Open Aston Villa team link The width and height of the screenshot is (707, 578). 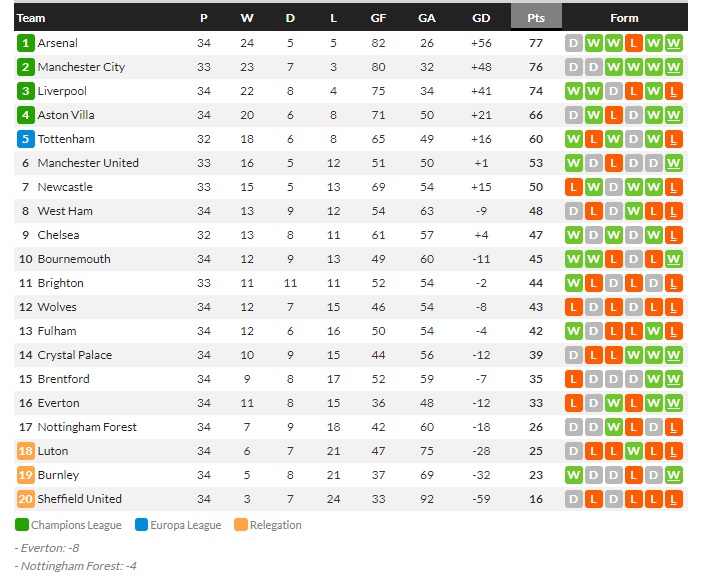[66, 115]
